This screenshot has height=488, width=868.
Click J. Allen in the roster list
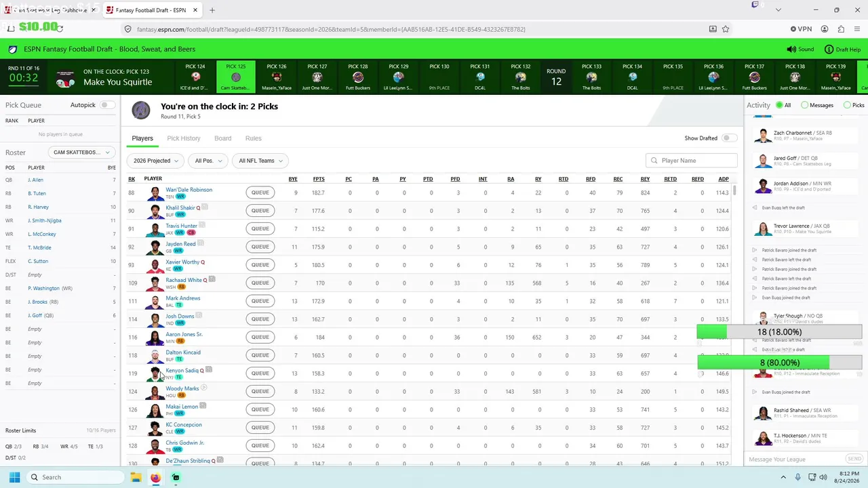pos(35,180)
